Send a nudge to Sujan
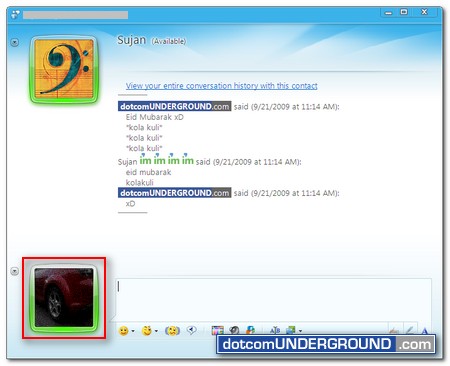Image resolution: width=450 pixels, height=366 pixels. pos(172,331)
